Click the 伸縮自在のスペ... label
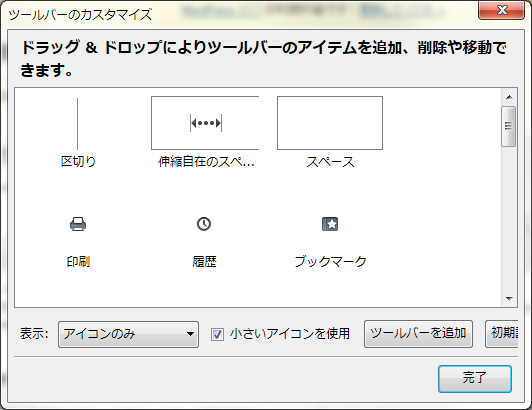This screenshot has height=410, width=532. coord(206,162)
